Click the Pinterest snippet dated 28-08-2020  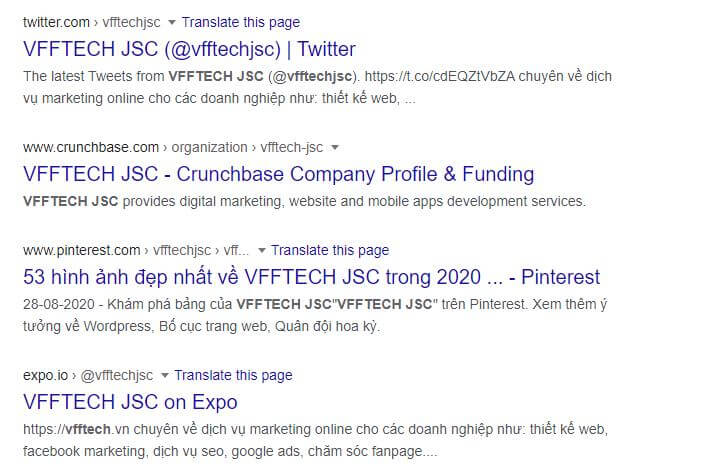(315, 315)
